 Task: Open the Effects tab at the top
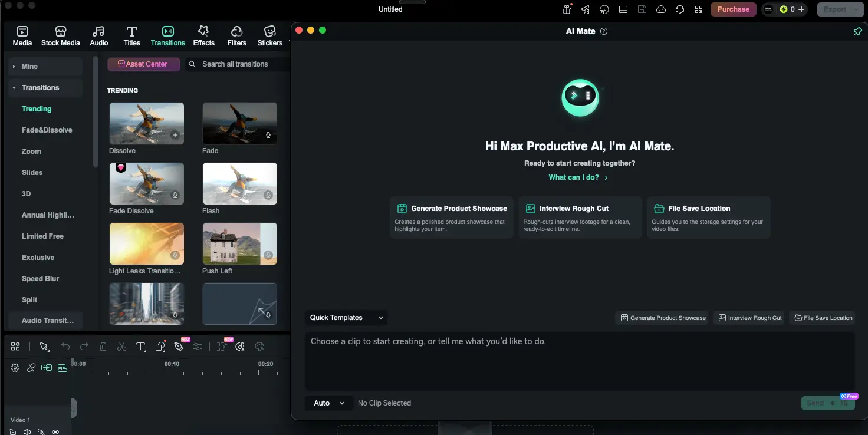(x=203, y=35)
